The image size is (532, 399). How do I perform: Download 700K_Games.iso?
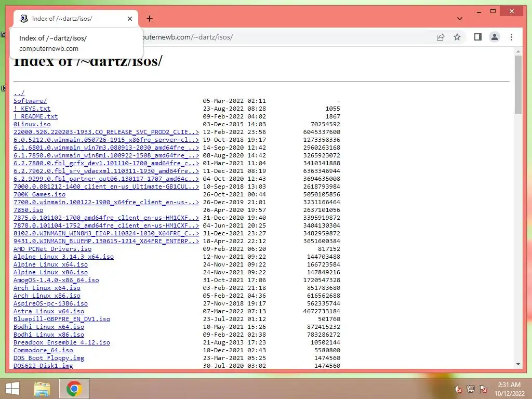(39, 194)
